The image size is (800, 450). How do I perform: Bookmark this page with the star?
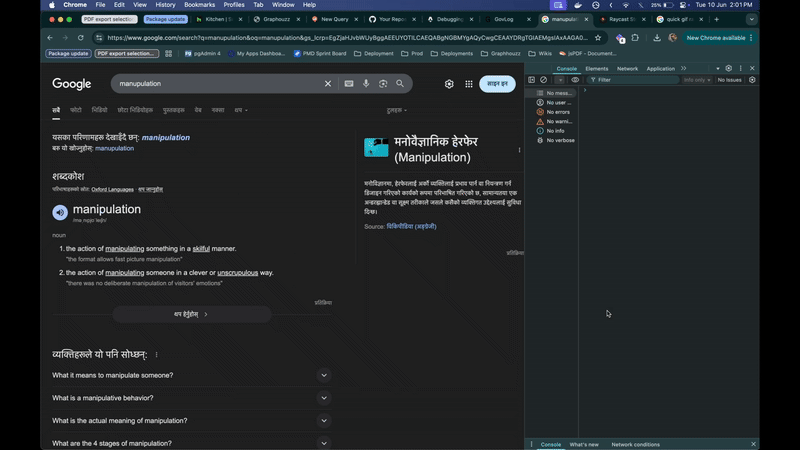point(598,38)
